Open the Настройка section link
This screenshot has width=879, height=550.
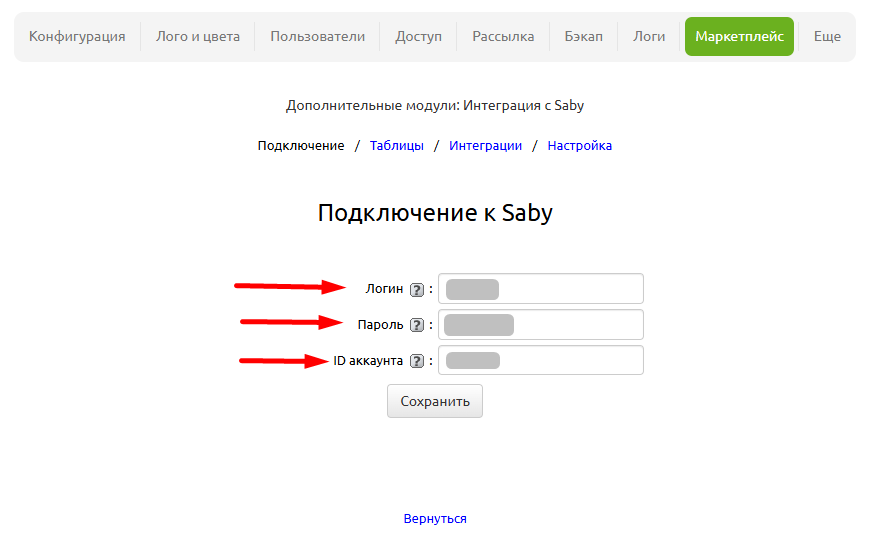coord(579,146)
